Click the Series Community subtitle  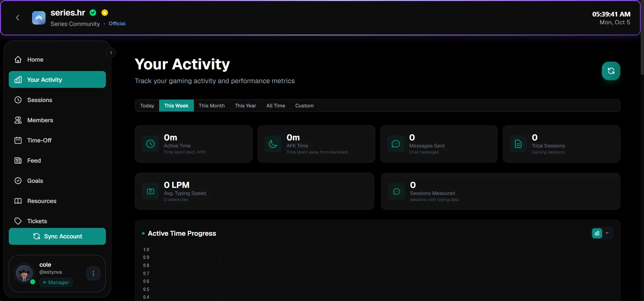click(75, 24)
